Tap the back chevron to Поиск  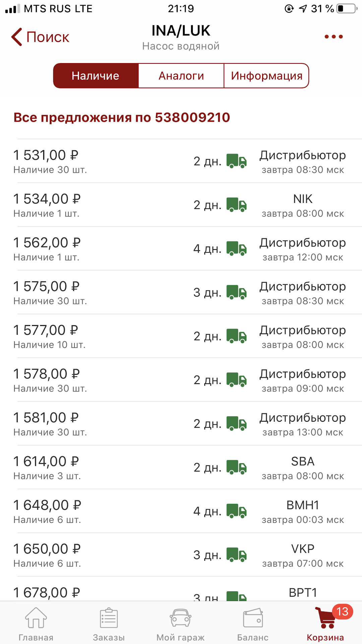point(17,37)
